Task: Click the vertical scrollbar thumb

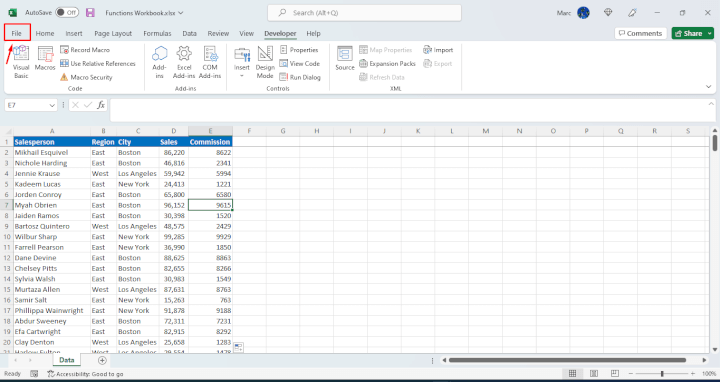Action: [715, 143]
